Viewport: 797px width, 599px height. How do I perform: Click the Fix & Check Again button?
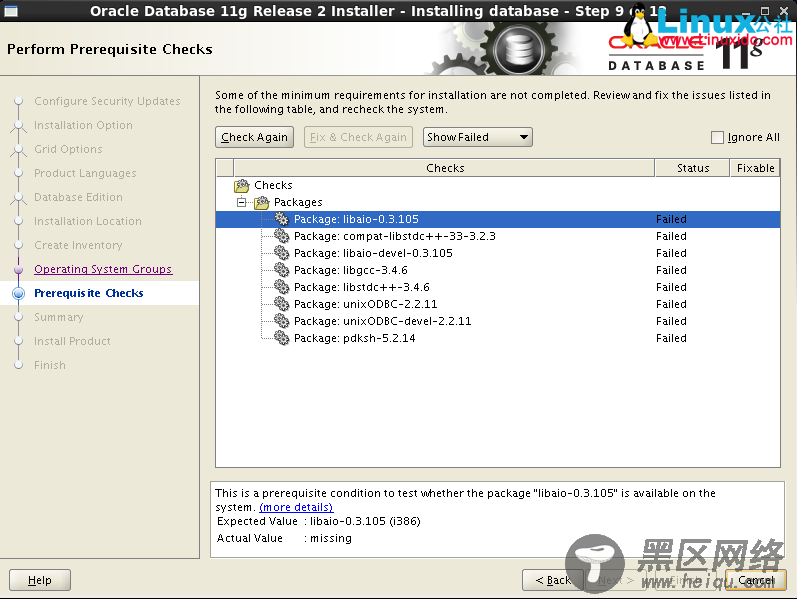pos(358,137)
